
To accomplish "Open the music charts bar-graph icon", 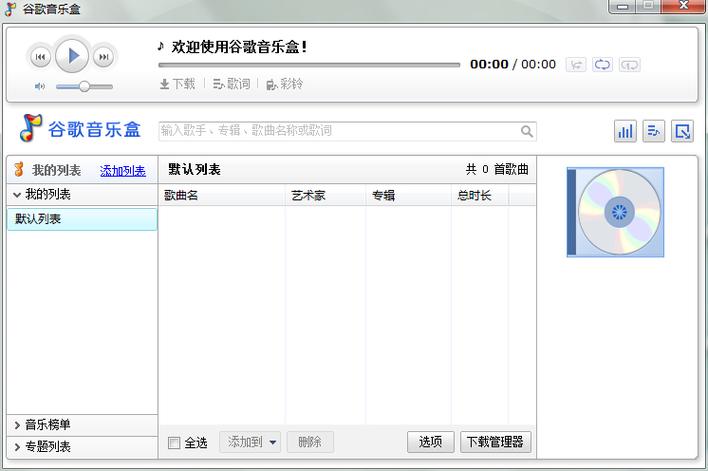I will tap(625, 131).
